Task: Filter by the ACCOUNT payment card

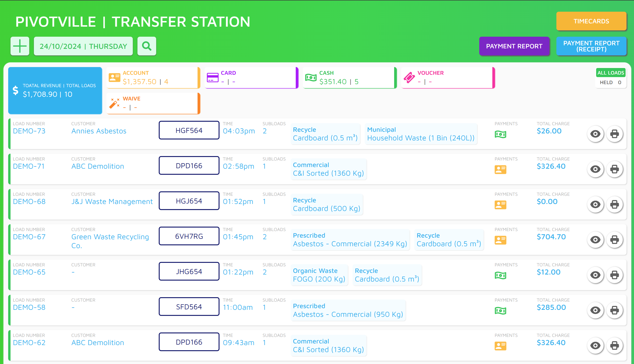Action: coord(153,78)
